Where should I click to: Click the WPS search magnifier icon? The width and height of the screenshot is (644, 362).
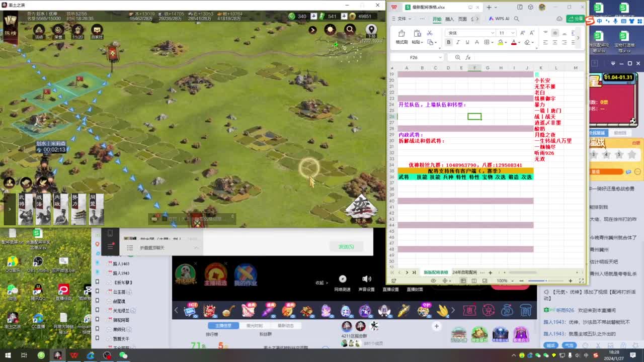[517, 19]
